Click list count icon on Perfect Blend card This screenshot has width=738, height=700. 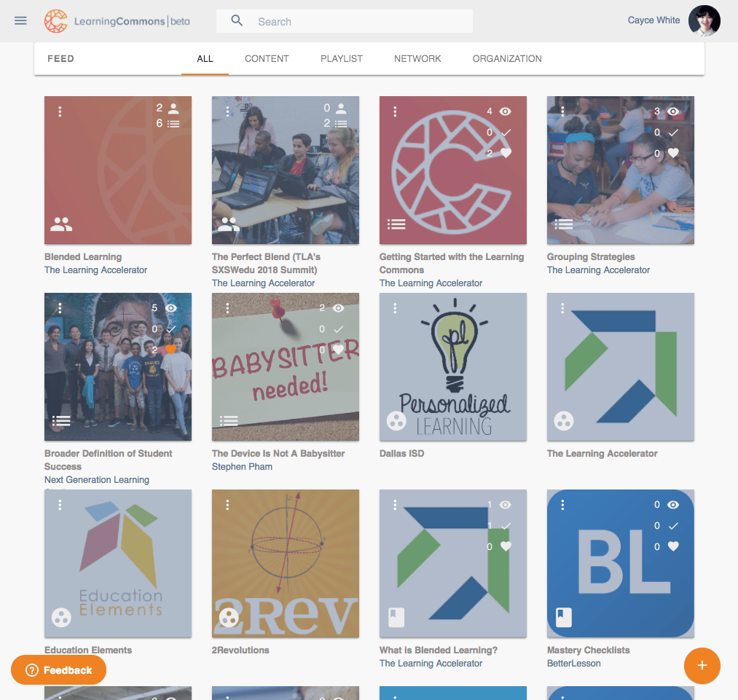pos(341,124)
